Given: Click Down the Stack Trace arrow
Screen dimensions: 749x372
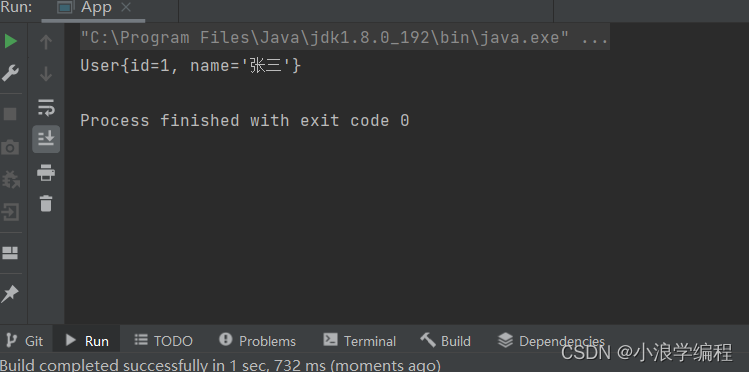Looking at the screenshot, I should click(46, 74).
